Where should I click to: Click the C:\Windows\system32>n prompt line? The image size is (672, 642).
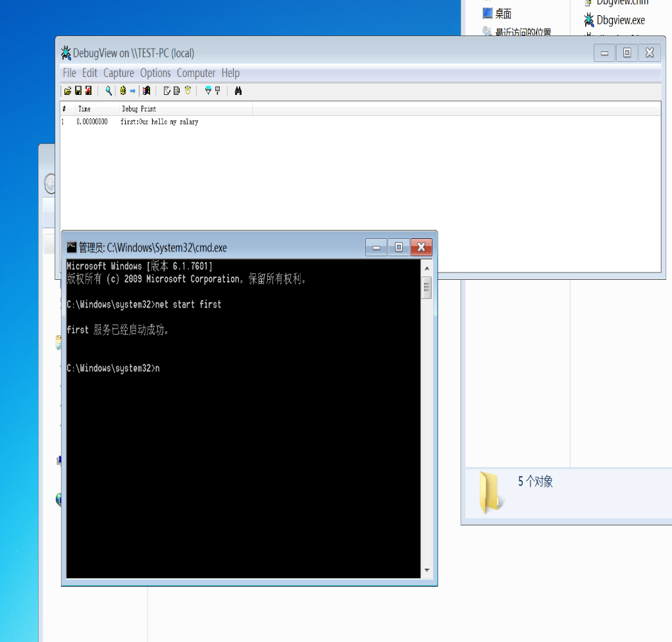tap(113, 368)
